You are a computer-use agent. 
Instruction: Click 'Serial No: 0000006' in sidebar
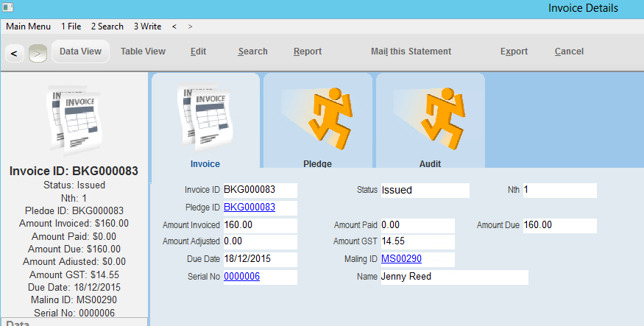[74, 313]
